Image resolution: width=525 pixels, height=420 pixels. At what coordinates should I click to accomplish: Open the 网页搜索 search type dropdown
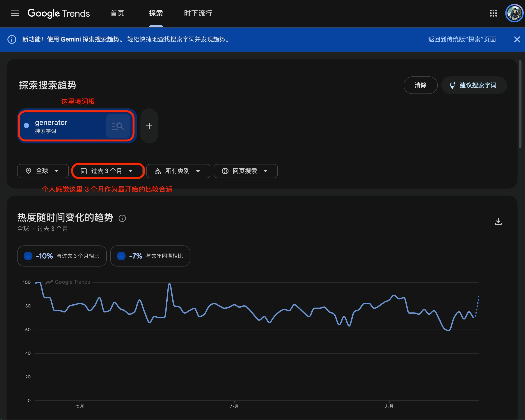(x=245, y=171)
